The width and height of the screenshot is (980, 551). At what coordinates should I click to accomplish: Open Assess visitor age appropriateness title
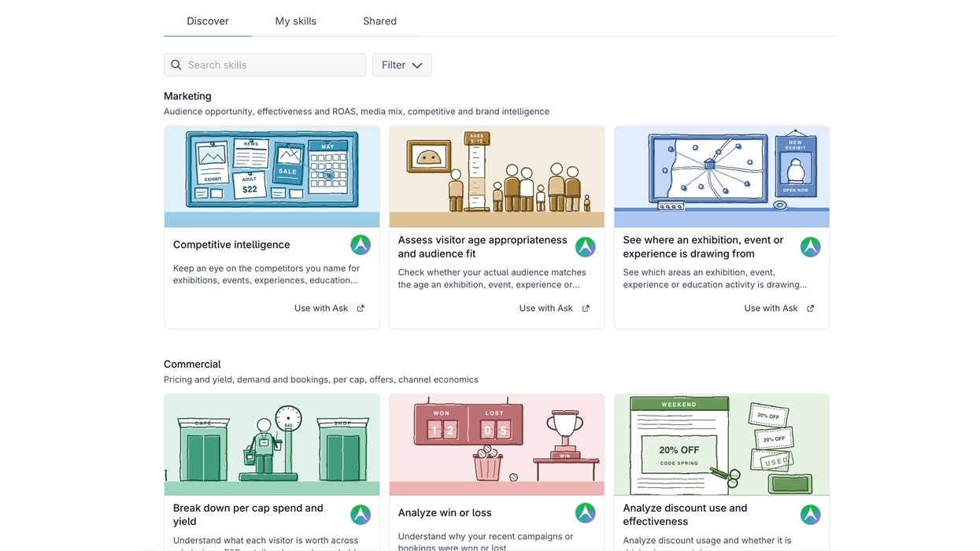pyautogui.click(x=483, y=246)
